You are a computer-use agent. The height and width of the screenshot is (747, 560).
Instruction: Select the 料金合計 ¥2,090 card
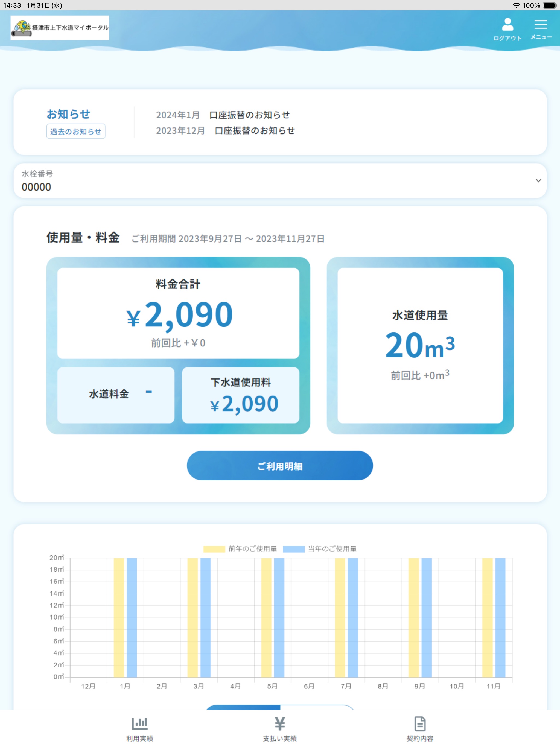point(178,313)
